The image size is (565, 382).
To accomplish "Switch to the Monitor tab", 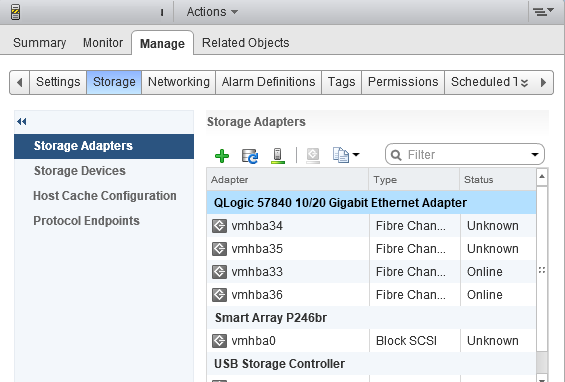I will (103, 43).
